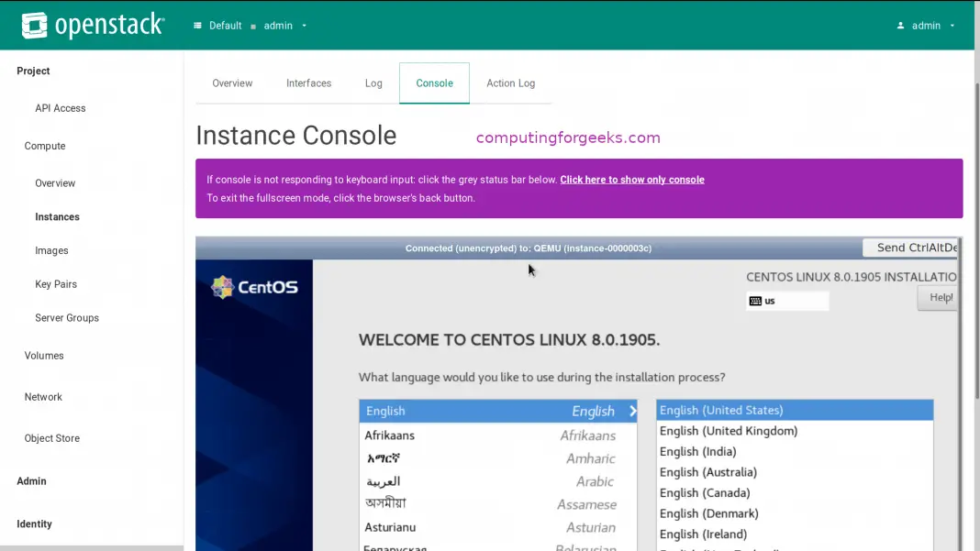980x551 pixels.
Task: Click the Send CtrlAltDel button
Action: tap(913, 248)
